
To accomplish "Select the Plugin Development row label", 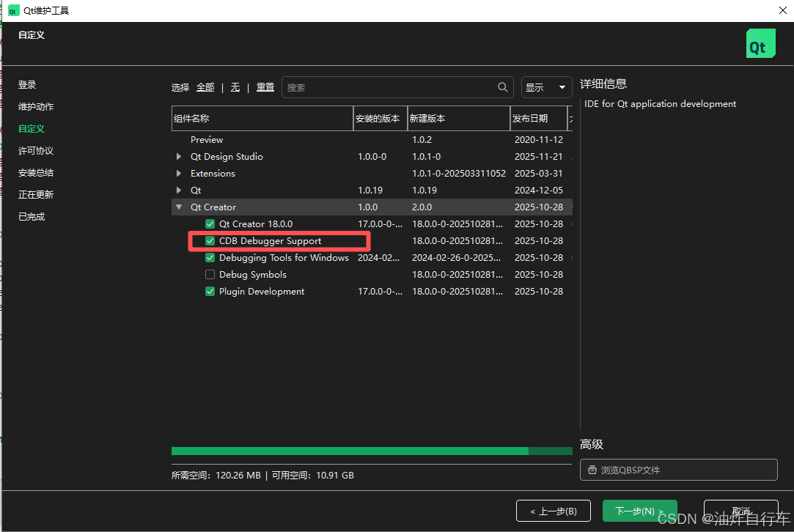I will coord(262,292).
